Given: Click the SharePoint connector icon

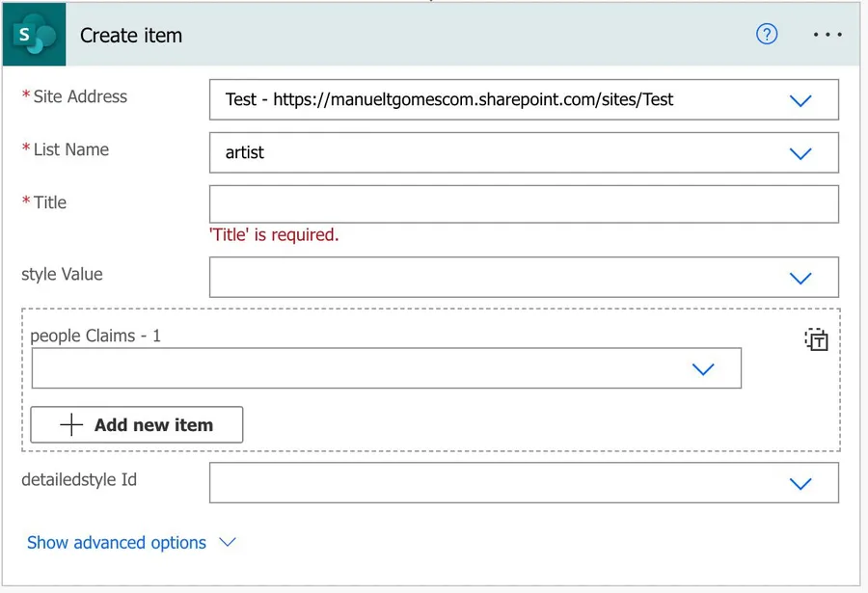Looking at the screenshot, I should click(34, 36).
